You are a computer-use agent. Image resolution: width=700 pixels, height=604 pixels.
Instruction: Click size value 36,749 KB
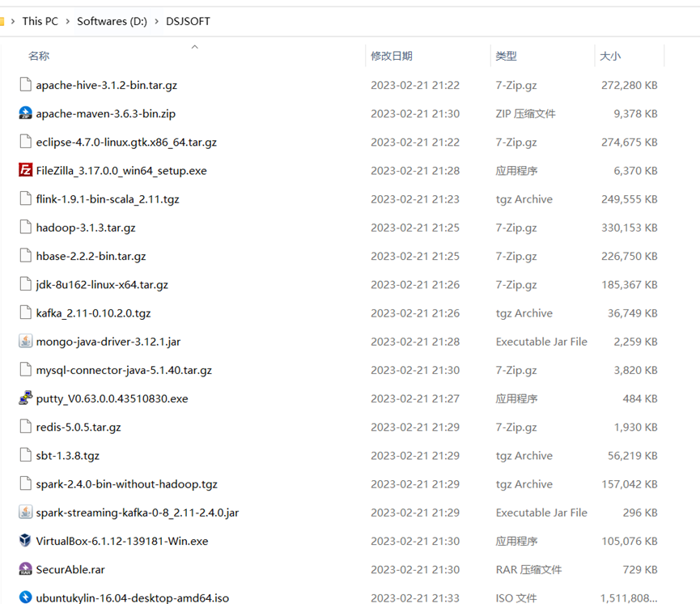tap(633, 313)
